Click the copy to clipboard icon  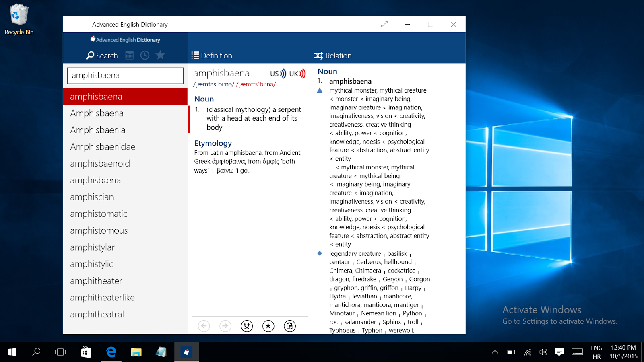[289, 326]
